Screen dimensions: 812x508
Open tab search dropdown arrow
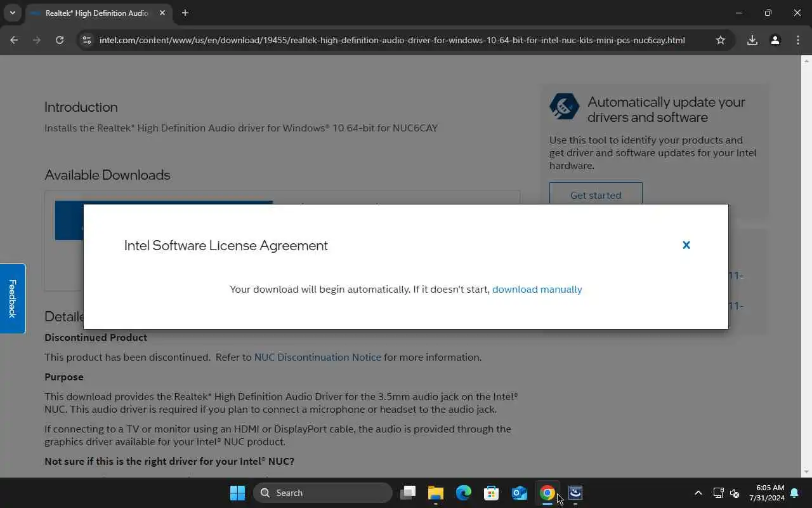pos(12,13)
